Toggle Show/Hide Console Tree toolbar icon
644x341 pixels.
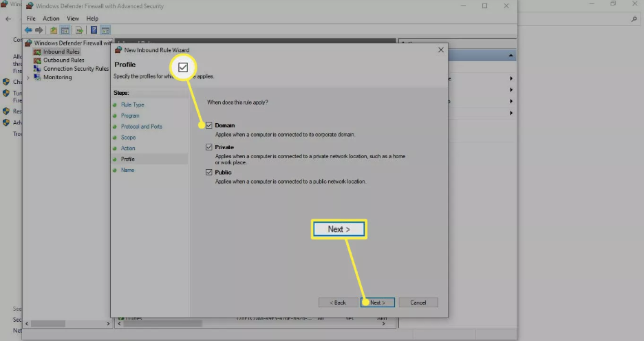click(x=65, y=30)
